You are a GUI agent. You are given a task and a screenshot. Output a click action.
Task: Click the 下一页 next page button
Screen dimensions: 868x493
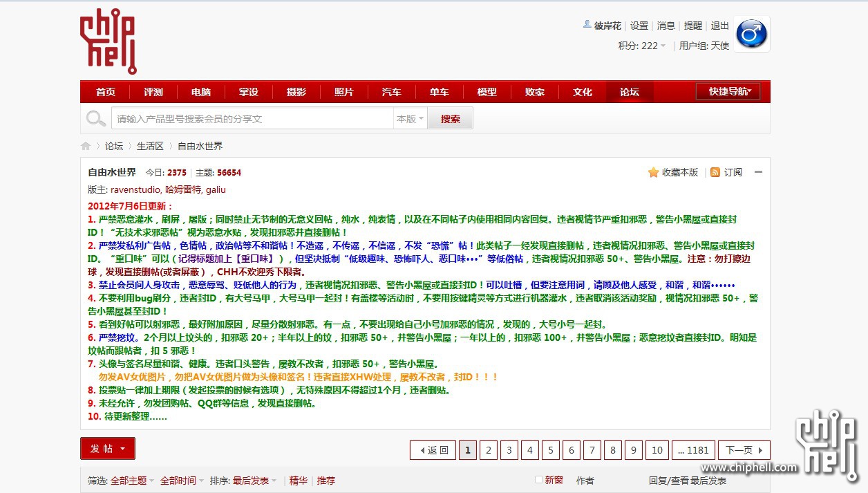click(x=744, y=450)
